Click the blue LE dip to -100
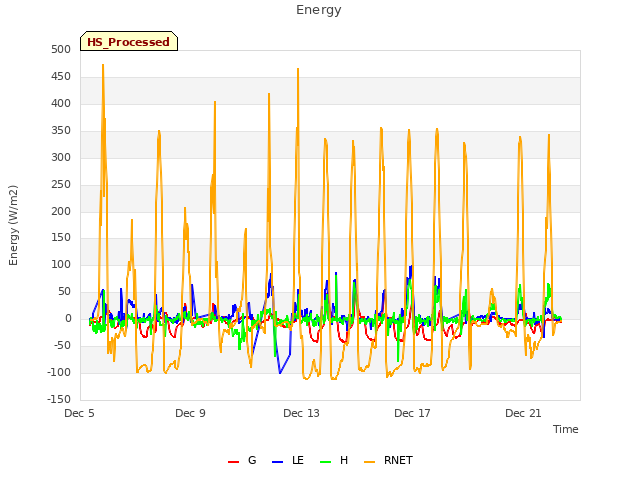640x480 pixels. click(x=280, y=373)
